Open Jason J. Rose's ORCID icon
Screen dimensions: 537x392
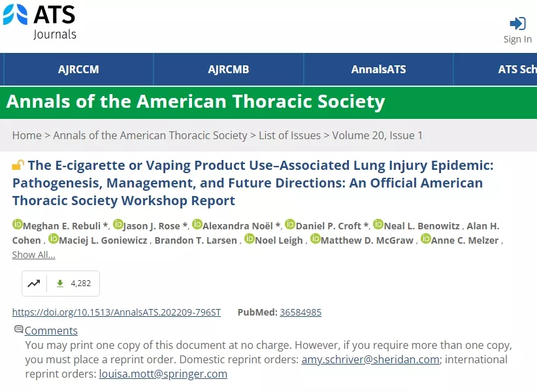pos(118,225)
